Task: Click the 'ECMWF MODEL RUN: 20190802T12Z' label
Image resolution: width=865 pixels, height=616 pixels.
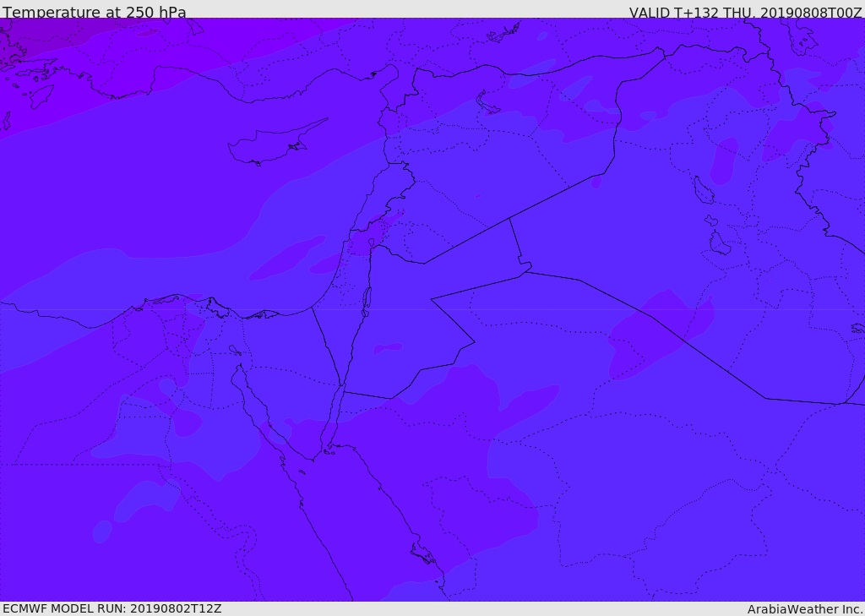Action: [x=112, y=608]
